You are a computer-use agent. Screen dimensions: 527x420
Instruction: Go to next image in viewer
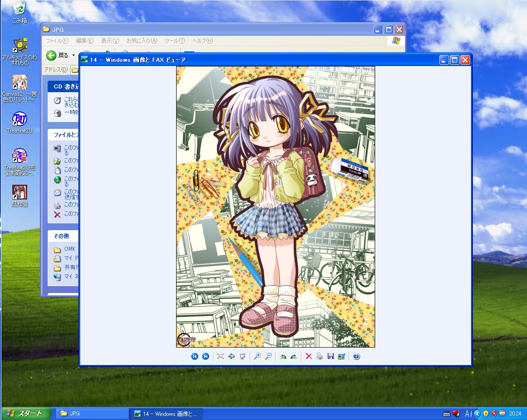point(205,356)
